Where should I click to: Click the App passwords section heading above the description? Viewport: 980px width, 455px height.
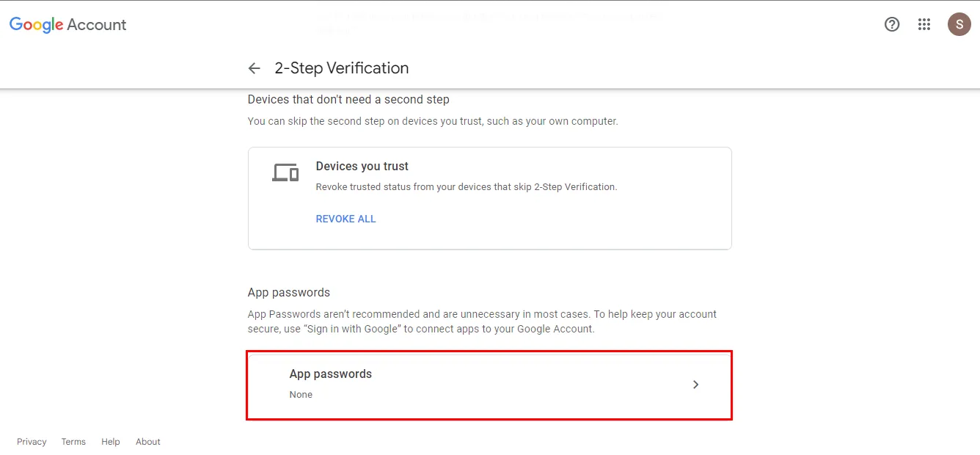point(289,292)
